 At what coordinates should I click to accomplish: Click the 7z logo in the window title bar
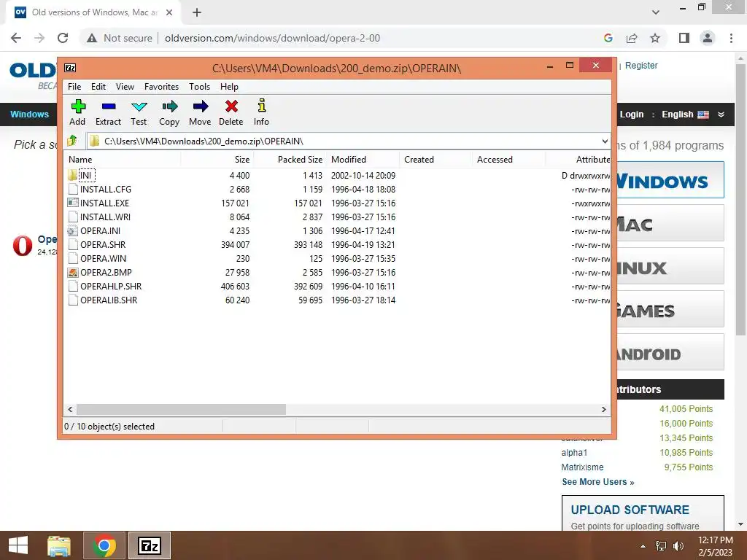70,68
